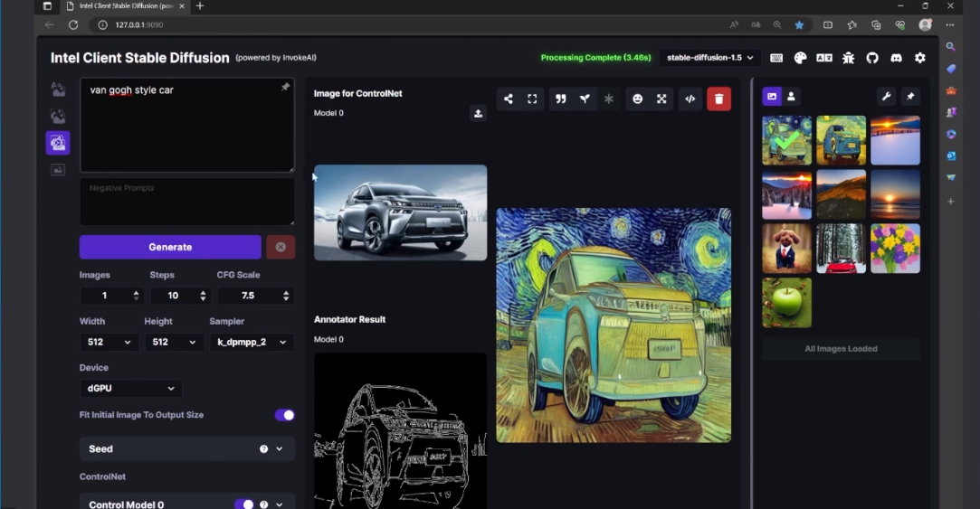Click the face restoration smiley icon
The height and width of the screenshot is (509, 980).
tap(637, 99)
